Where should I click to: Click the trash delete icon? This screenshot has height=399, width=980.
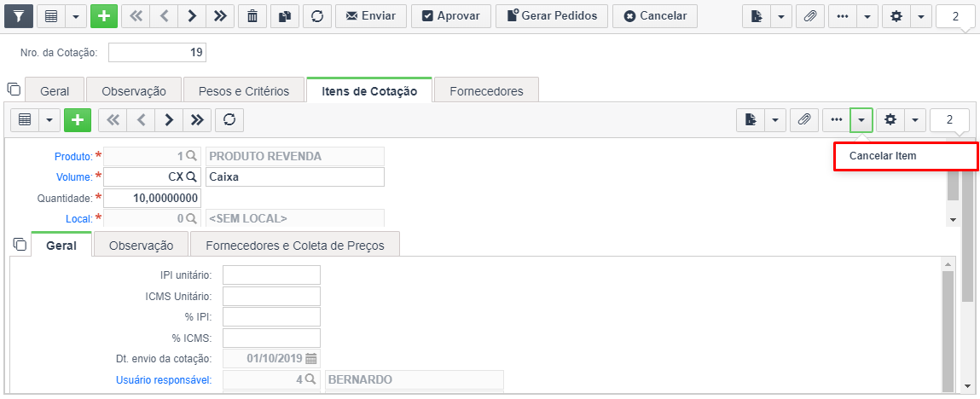[252, 16]
